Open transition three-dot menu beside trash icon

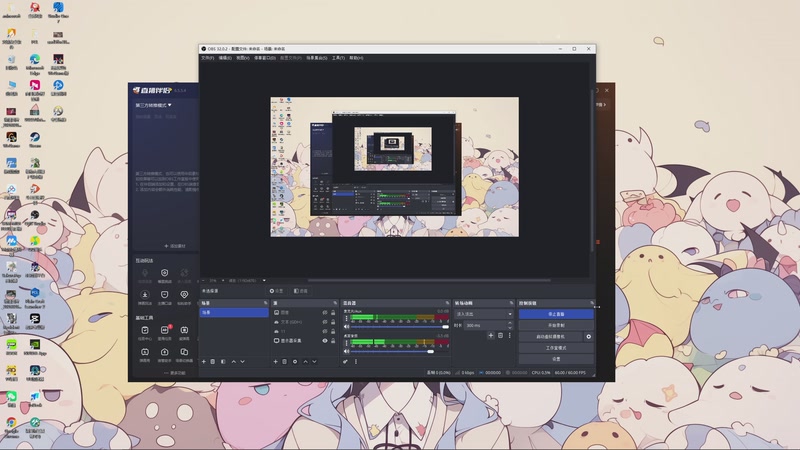coord(509,336)
